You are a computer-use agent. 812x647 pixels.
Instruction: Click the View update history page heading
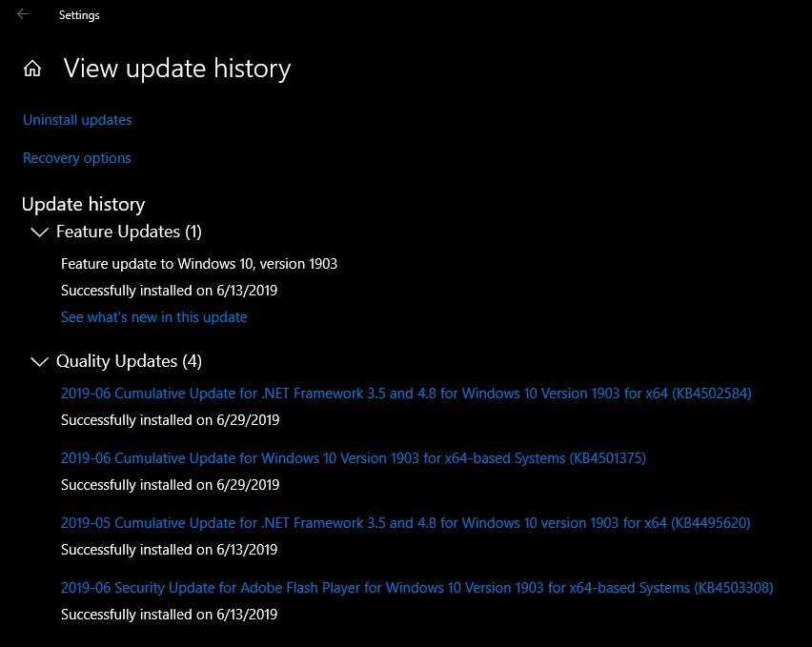[177, 69]
